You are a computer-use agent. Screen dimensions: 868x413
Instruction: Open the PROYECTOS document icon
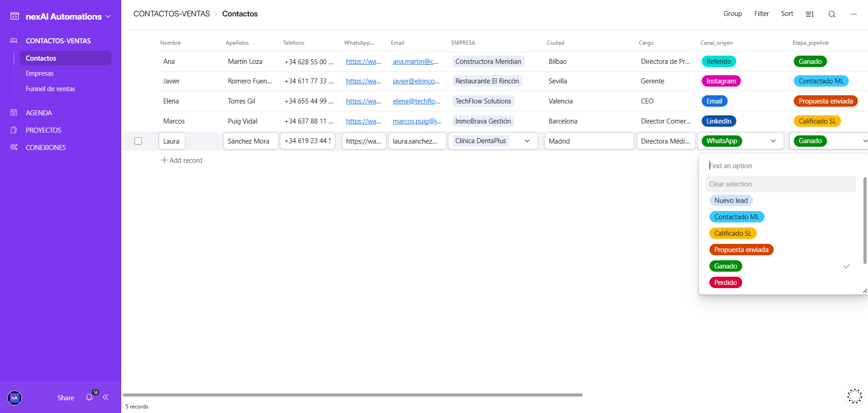point(14,130)
